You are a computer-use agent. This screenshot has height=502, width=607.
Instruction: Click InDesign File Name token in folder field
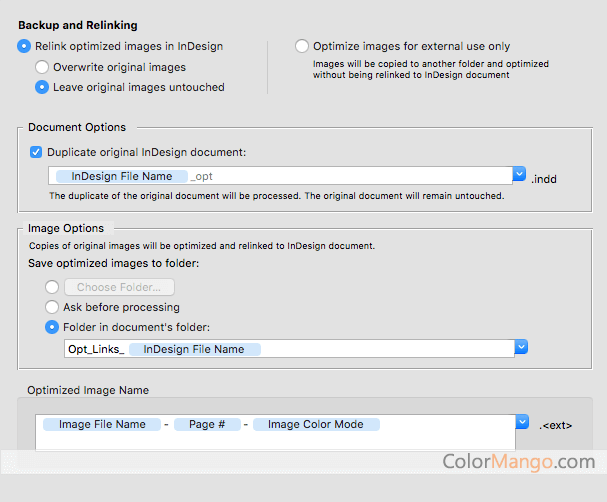pos(193,349)
